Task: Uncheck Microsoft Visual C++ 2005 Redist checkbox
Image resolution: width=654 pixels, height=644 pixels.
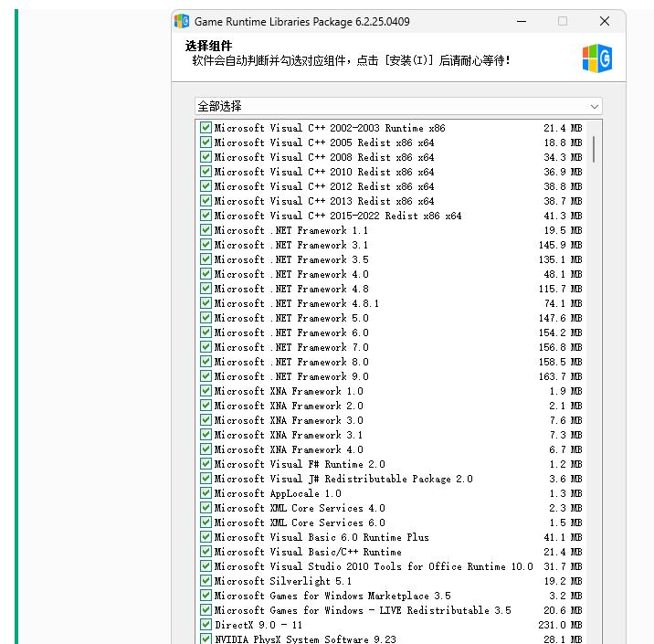Action: tap(206, 143)
